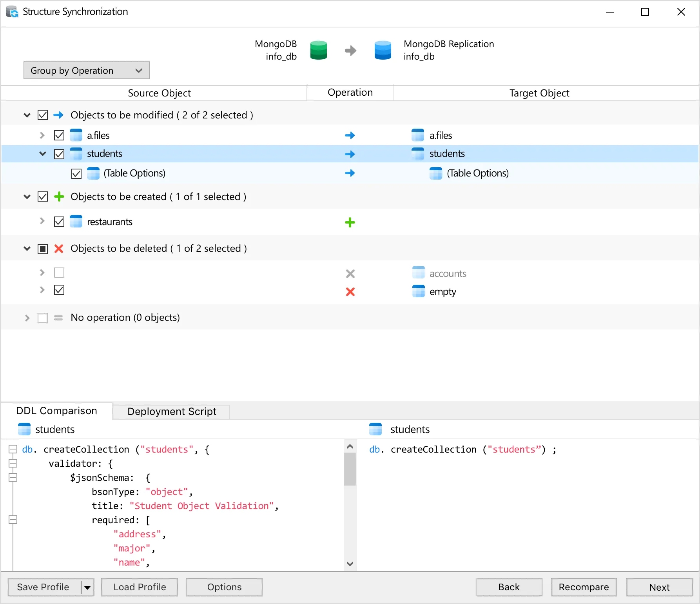The height and width of the screenshot is (604, 700).
Task: Check the No operation group checkbox
Action: click(x=43, y=318)
